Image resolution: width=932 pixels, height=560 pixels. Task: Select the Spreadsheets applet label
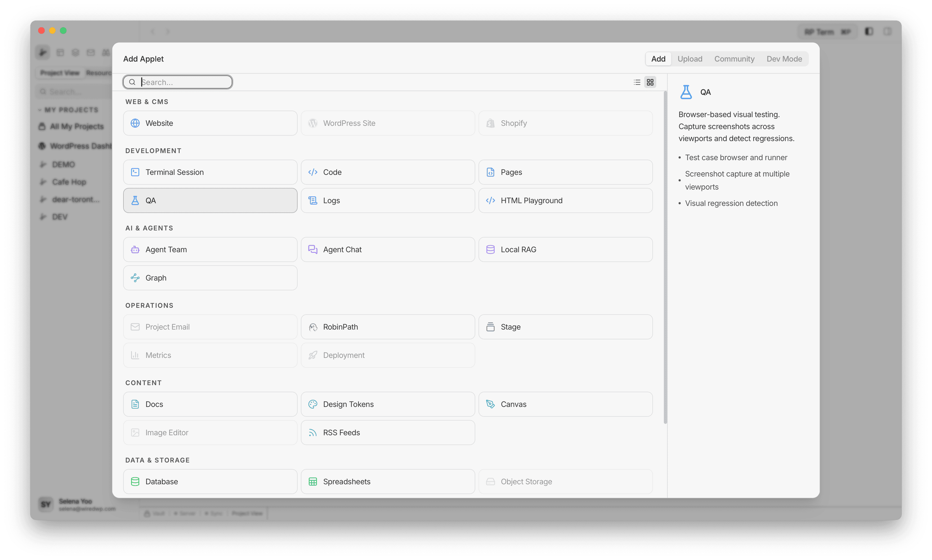(347, 482)
